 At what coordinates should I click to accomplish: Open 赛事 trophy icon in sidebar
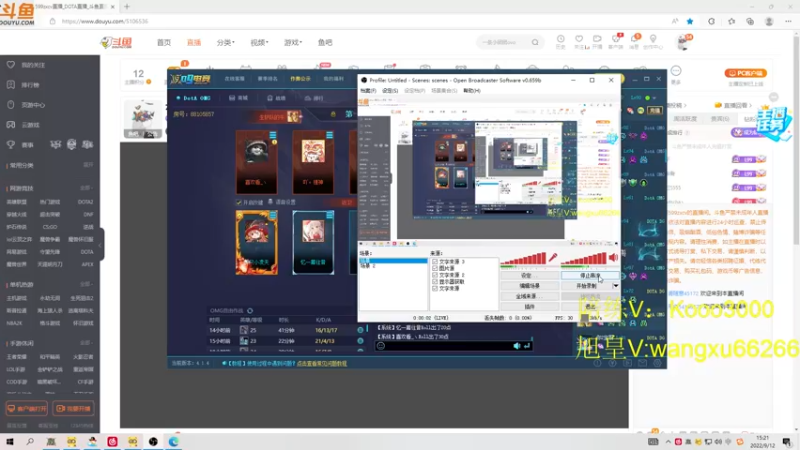click(11, 145)
